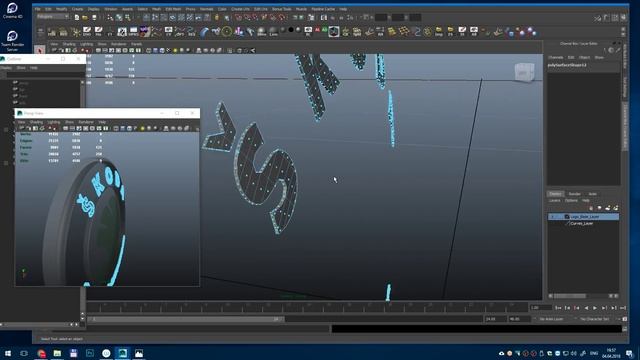
Task: Toggle display type box of Curves_Layer
Action: pyautogui.click(x=560, y=224)
